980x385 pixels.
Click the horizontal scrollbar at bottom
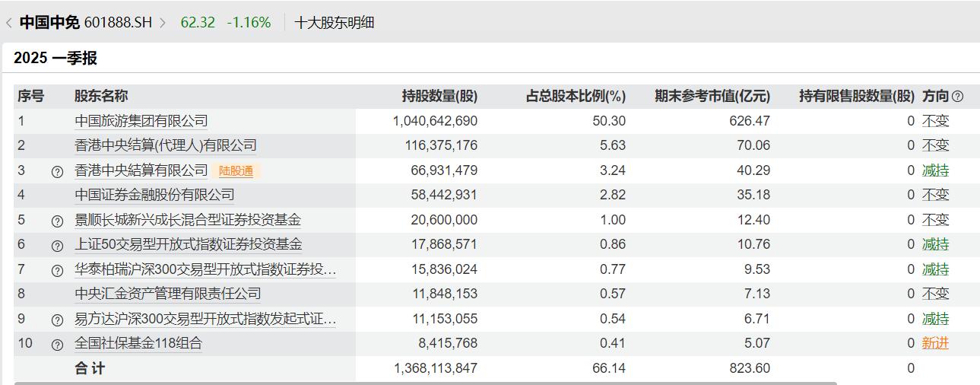click(424, 383)
